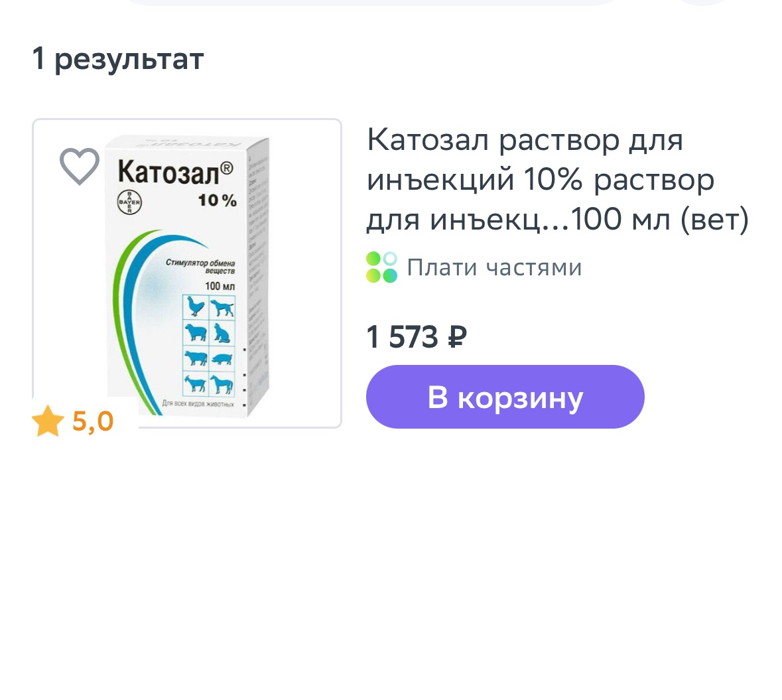Screen dimensions: 782x700
Task: Click the yellow rating star icon
Action: click(x=48, y=422)
